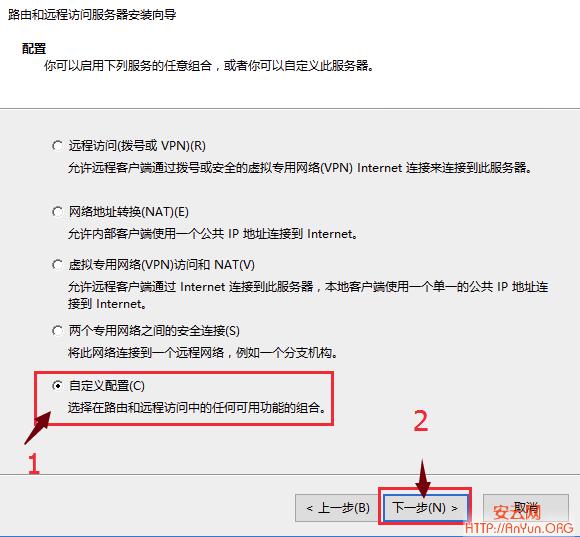The width and height of the screenshot is (580, 537).
Task: Click the dark arrow pointing at 下一步
Action: pyautogui.click(x=423, y=478)
